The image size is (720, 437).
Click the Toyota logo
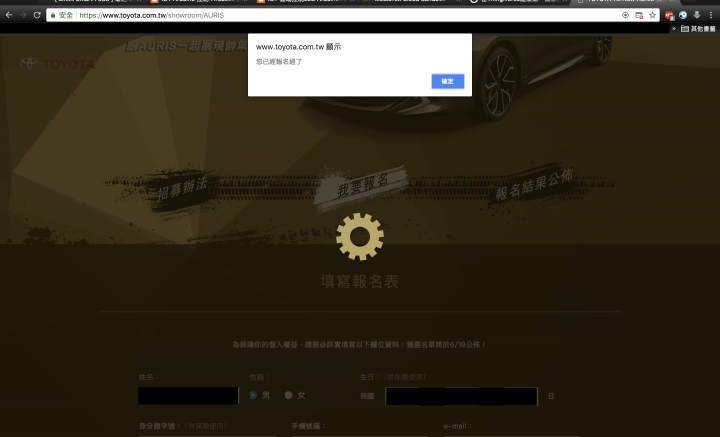tap(57, 64)
